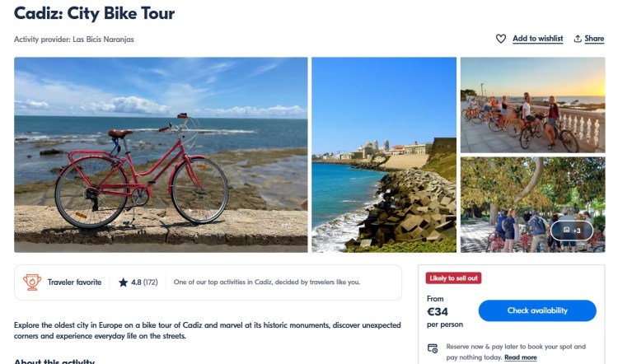The width and height of the screenshot is (618, 364).
Task: Open the Read more link
Action: pyautogui.click(x=520, y=357)
